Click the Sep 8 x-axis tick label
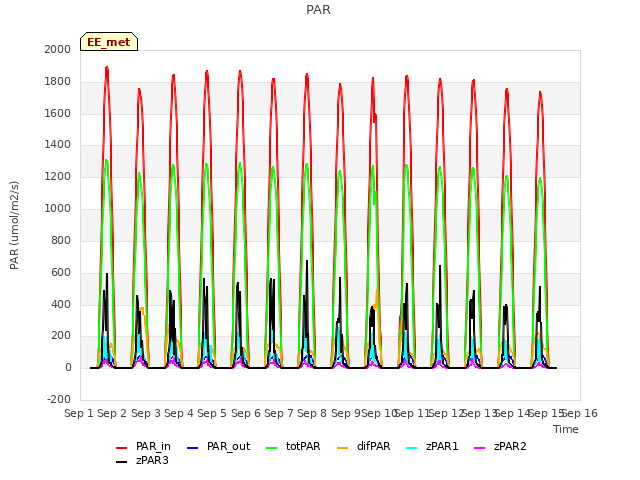The height and width of the screenshot is (480, 640). pyautogui.click(x=312, y=413)
